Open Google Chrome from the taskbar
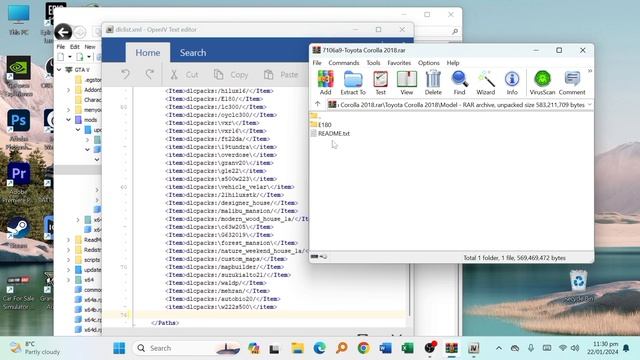 [x=363, y=348]
